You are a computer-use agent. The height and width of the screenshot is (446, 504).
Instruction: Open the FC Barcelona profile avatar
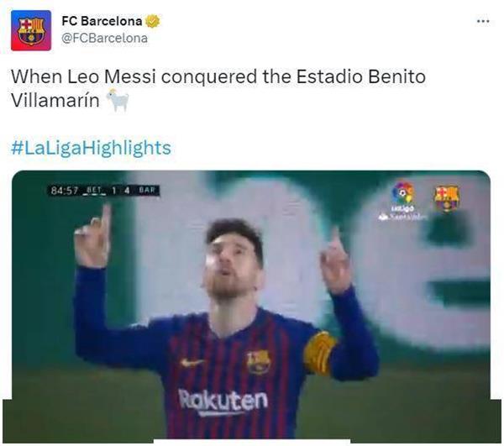point(31,30)
